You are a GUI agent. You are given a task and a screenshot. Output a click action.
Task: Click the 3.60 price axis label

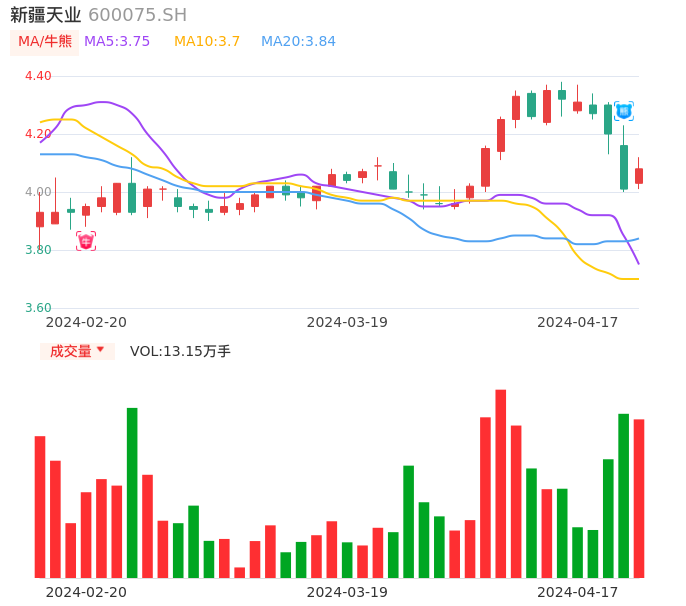pyautogui.click(x=38, y=308)
